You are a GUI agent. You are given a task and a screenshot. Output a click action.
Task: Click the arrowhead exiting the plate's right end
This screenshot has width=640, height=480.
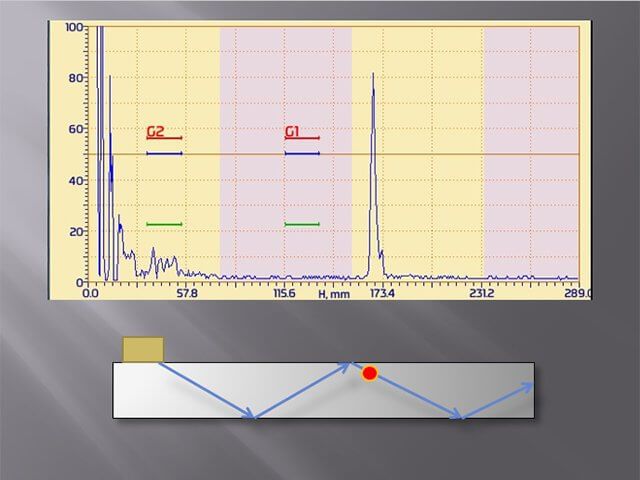[x=529, y=386]
